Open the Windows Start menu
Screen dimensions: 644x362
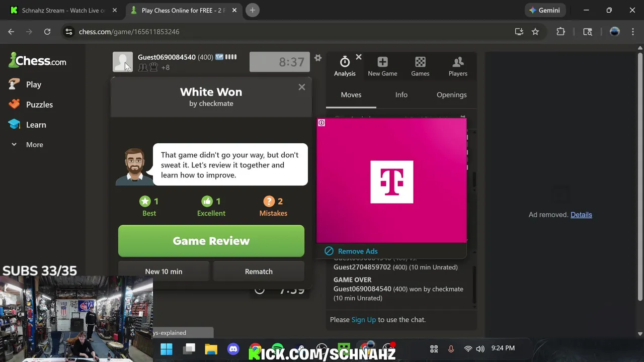(x=167, y=349)
